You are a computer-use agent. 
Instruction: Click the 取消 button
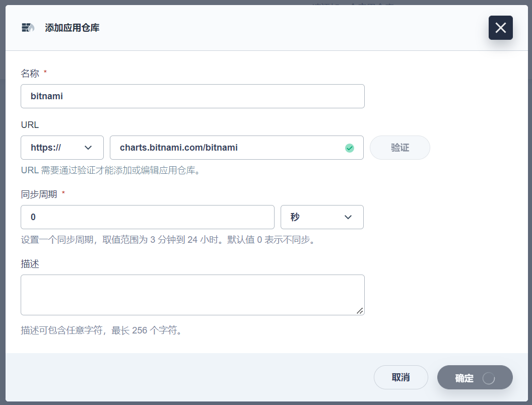pyautogui.click(x=401, y=377)
